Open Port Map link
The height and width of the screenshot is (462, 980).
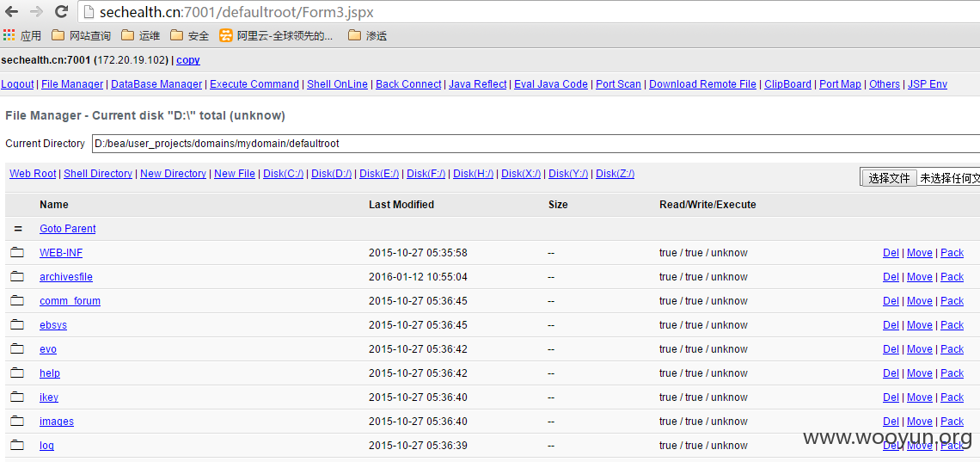(840, 83)
